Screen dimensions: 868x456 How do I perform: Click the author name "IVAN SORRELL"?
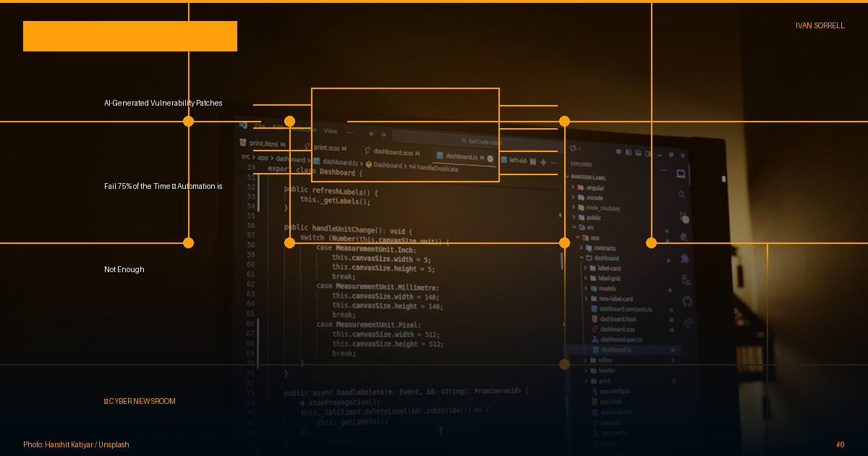tap(820, 25)
